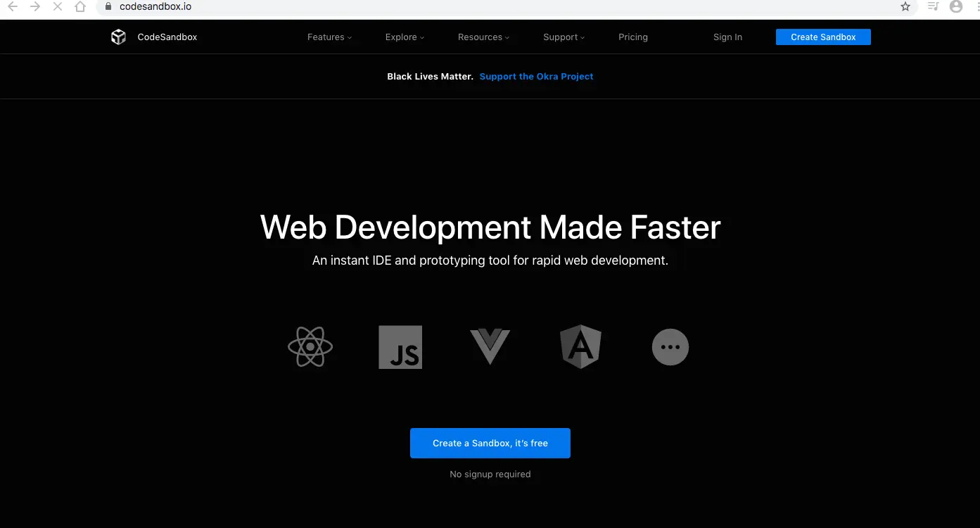
Task: Select the React framework icon
Action: point(310,347)
